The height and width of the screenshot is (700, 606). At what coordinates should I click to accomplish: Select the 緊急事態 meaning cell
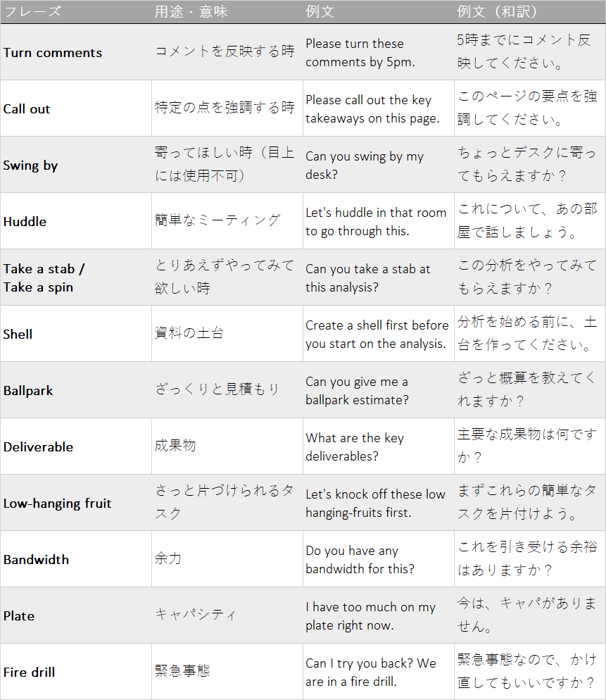pyautogui.click(x=182, y=671)
